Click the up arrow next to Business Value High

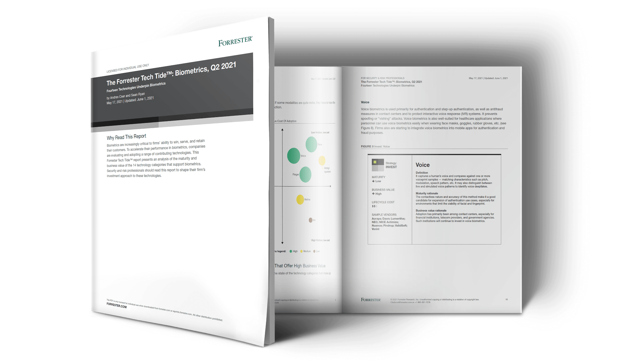click(x=373, y=194)
